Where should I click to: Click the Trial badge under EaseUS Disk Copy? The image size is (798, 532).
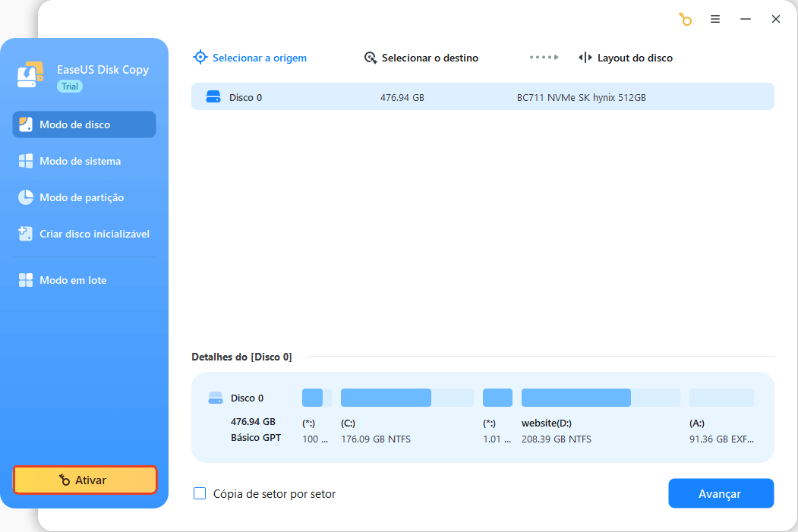click(69, 86)
